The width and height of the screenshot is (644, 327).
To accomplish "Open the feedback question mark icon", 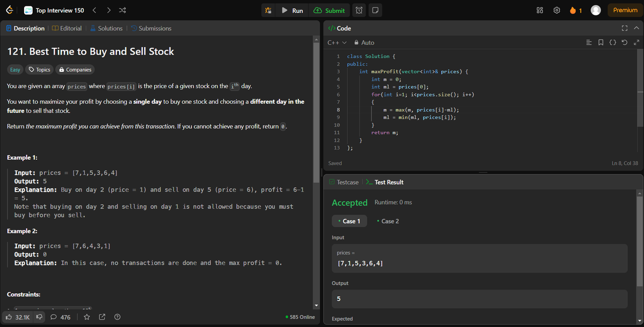I will (116, 317).
